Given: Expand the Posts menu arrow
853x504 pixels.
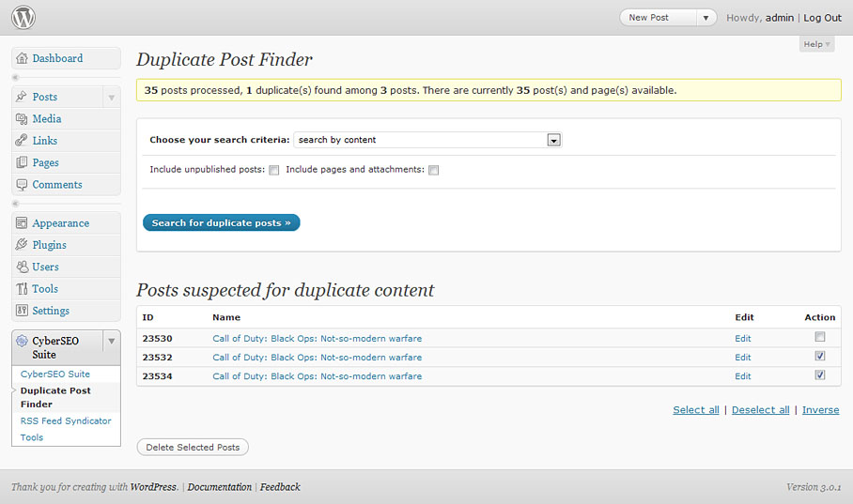Looking at the screenshot, I should (x=111, y=98).
